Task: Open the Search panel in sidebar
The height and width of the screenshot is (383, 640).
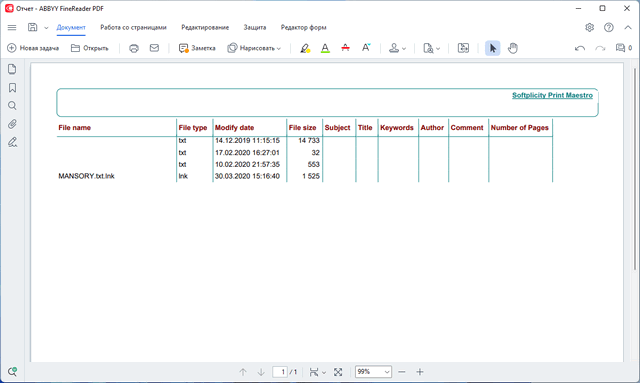Action: [x=12, y=106]
